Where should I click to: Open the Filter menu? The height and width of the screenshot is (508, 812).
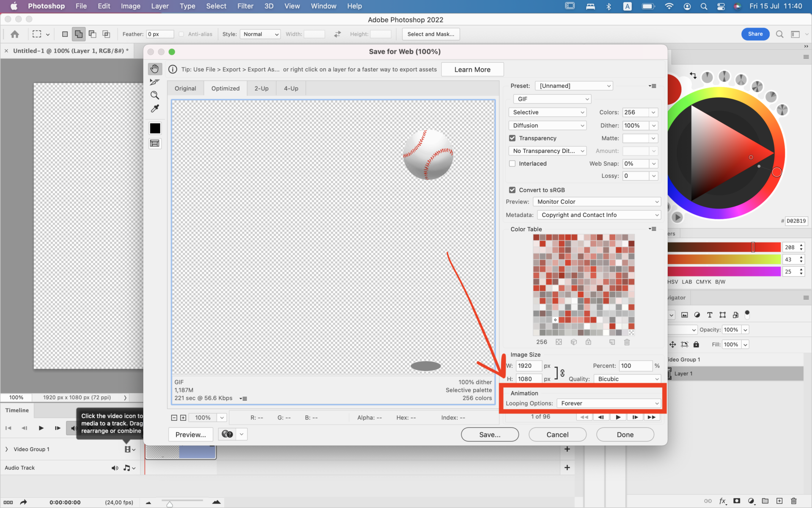pyautogui.click(x=245, y=6)
